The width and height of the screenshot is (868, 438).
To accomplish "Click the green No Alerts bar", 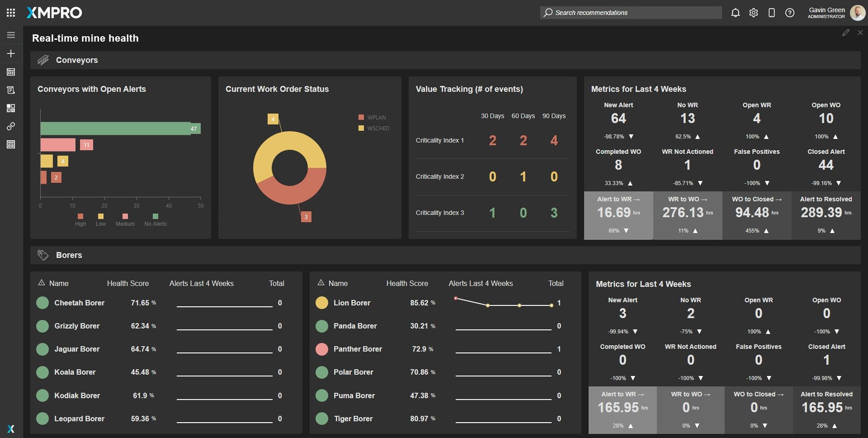I will click(115, 129).
